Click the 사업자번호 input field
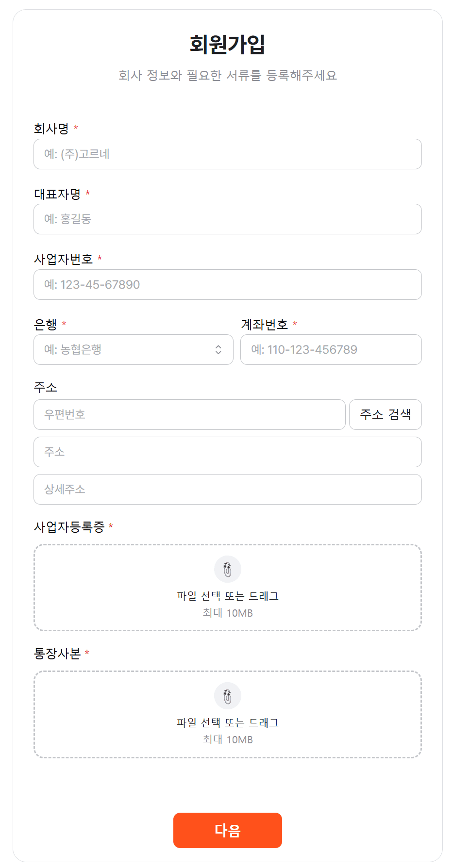The width and height of the screenshot is (453, 868). pos(227,285)
